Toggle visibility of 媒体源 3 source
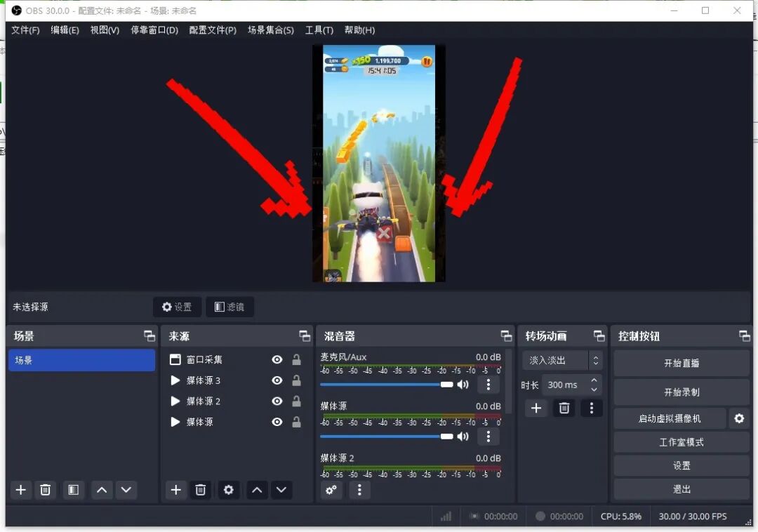This screenshot has width=758, height=532. pos(277,380)
